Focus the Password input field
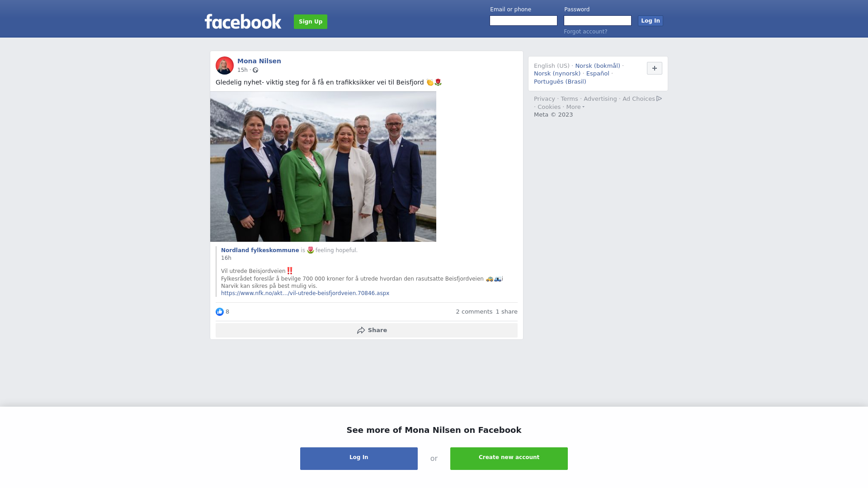This screenshot has height=488, width=868. point(598,21)
